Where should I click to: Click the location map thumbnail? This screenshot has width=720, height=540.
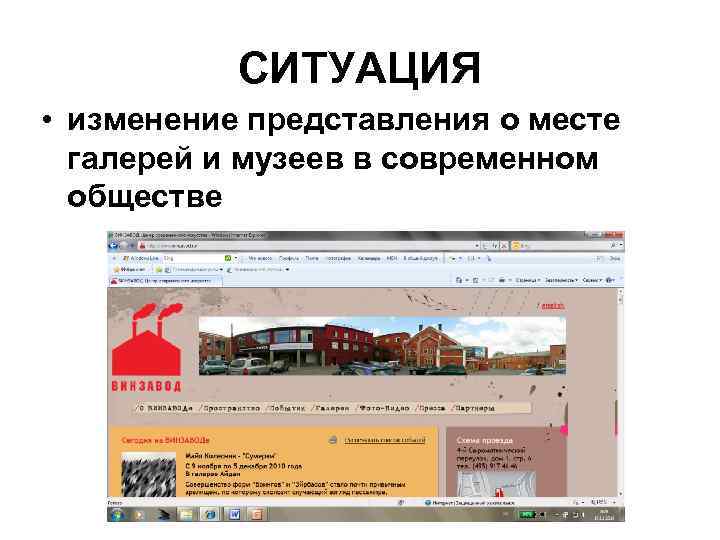coord(496,484)
